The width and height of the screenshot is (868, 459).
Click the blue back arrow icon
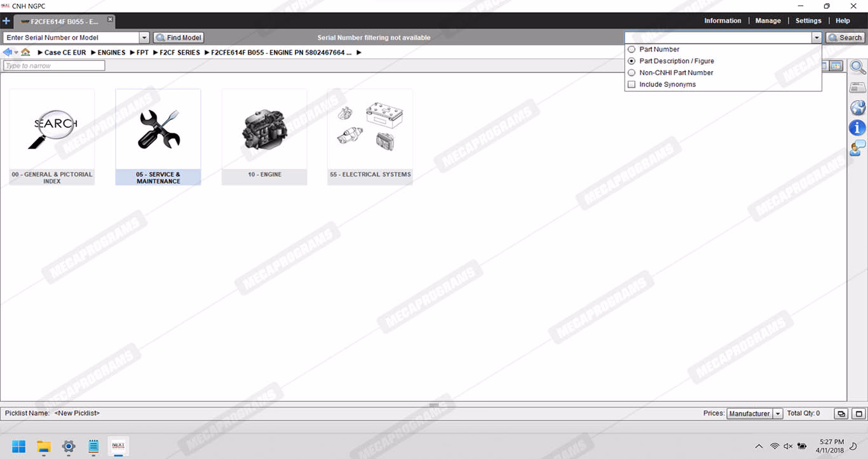[x=8, y=53]
